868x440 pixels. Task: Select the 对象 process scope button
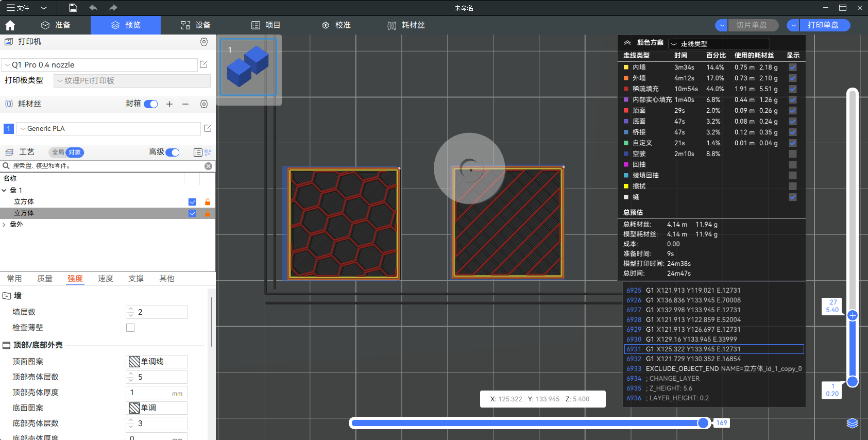(75, 153)
